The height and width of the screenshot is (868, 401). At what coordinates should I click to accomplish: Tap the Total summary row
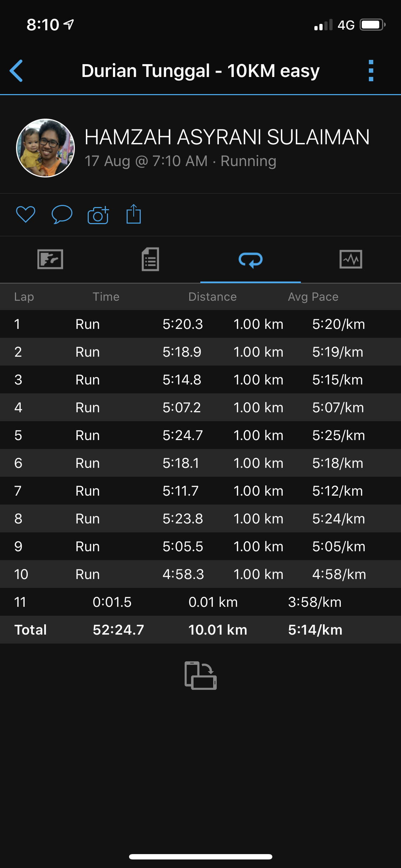pyautogui.click(x=200, y=630)
